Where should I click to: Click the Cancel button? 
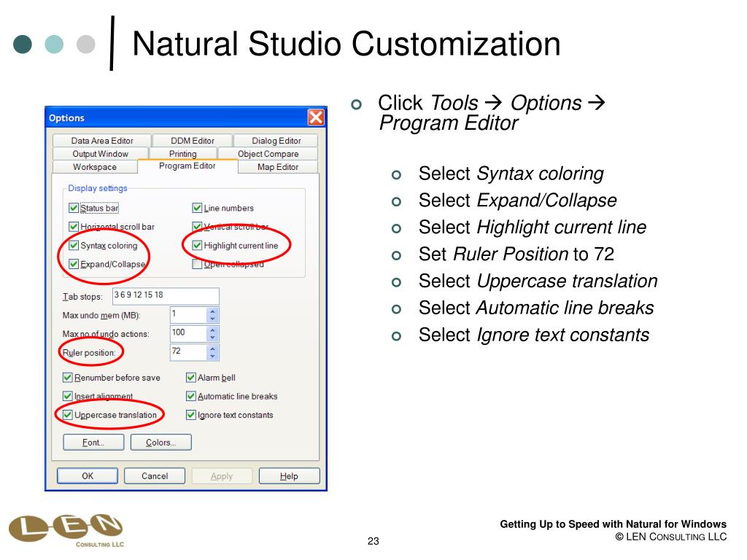pyautogui.click(x=155, y=475)
